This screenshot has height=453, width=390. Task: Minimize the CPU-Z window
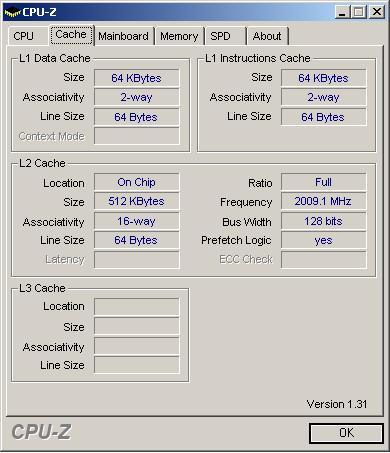(x=342, y=12)
